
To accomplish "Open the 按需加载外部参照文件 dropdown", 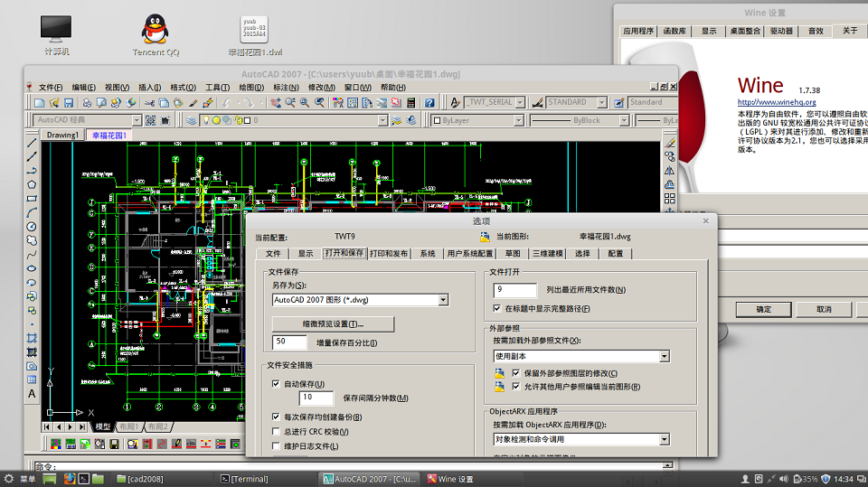I will [x=665, y=356].
